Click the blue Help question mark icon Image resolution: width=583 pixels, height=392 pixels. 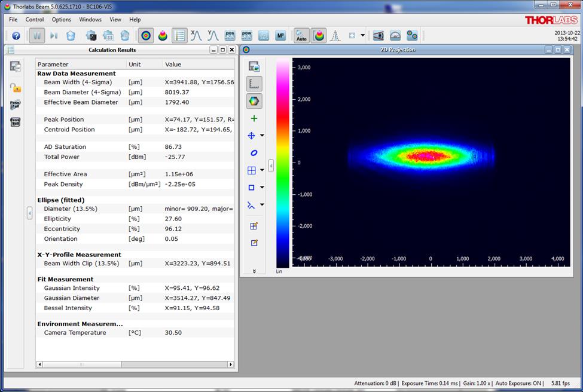coord(16,36)
